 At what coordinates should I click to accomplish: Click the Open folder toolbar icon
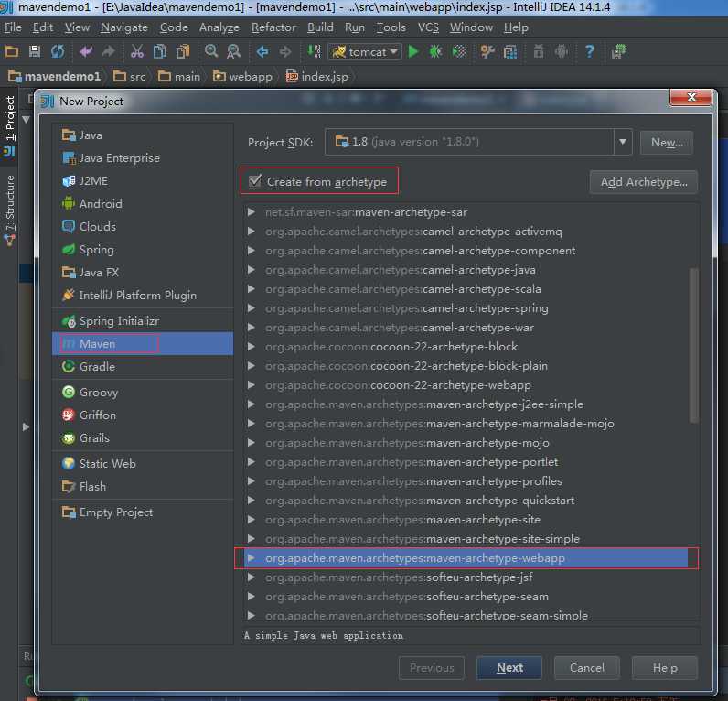click(x=12, y=51)
